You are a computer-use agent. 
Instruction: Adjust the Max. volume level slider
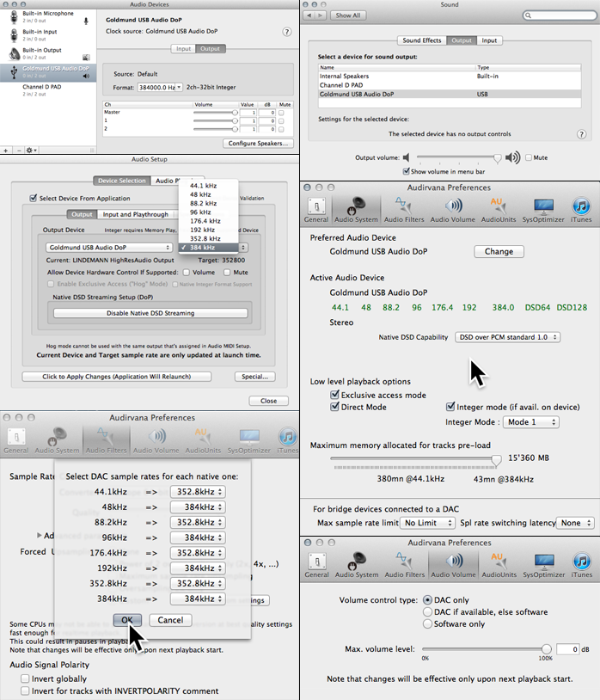(546, 649)
